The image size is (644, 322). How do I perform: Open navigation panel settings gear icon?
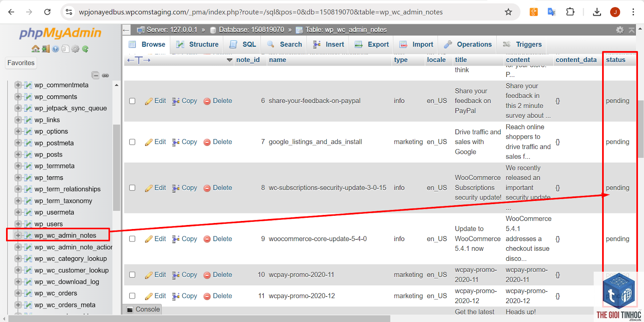(x=75, y=49)
